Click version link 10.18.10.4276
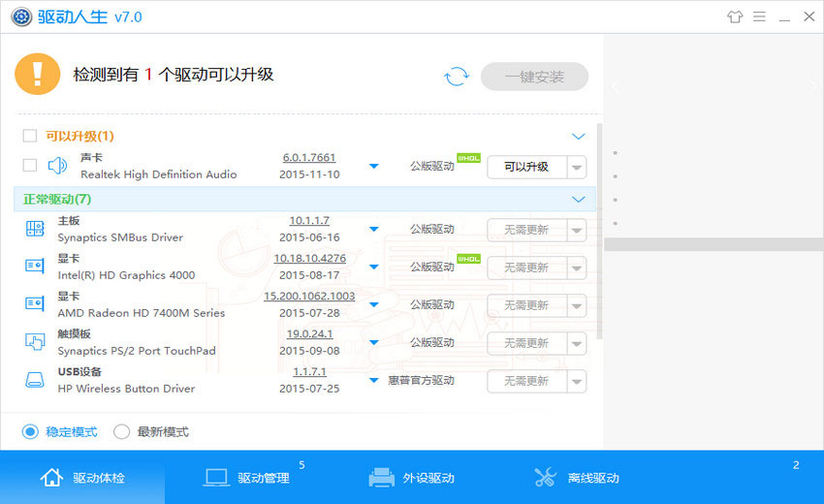This screenshot has height=504, width=824. click(309, 259)
